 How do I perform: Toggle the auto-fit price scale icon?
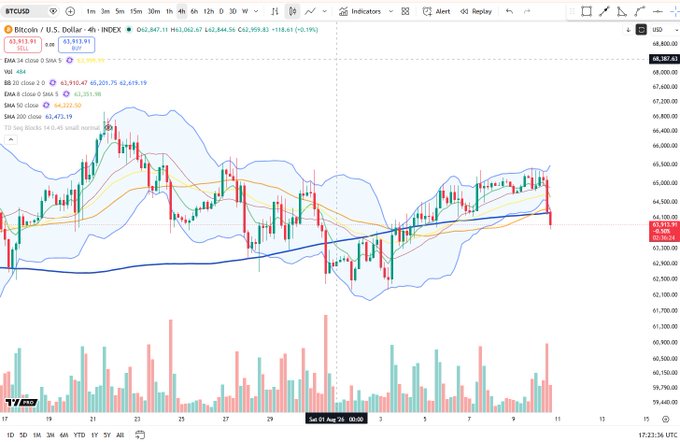641,29
